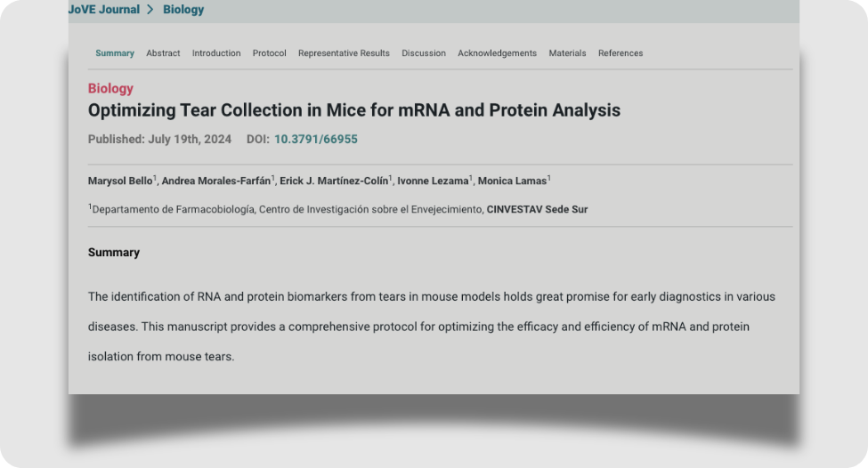The image size is (868, 468).
Task: Open the DOI link 10.3791/66955
Action: click(x=315, y=140)
